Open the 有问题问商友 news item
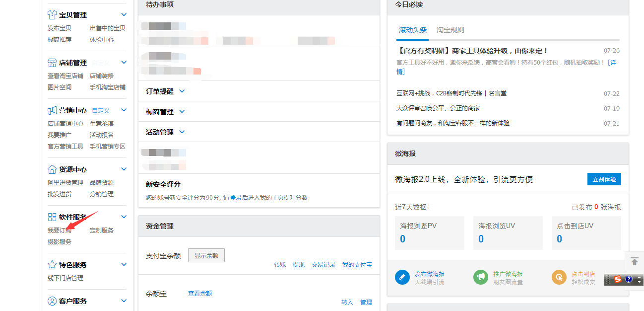The height and width of the screenshot is (311, 644). tap(453, 123)
